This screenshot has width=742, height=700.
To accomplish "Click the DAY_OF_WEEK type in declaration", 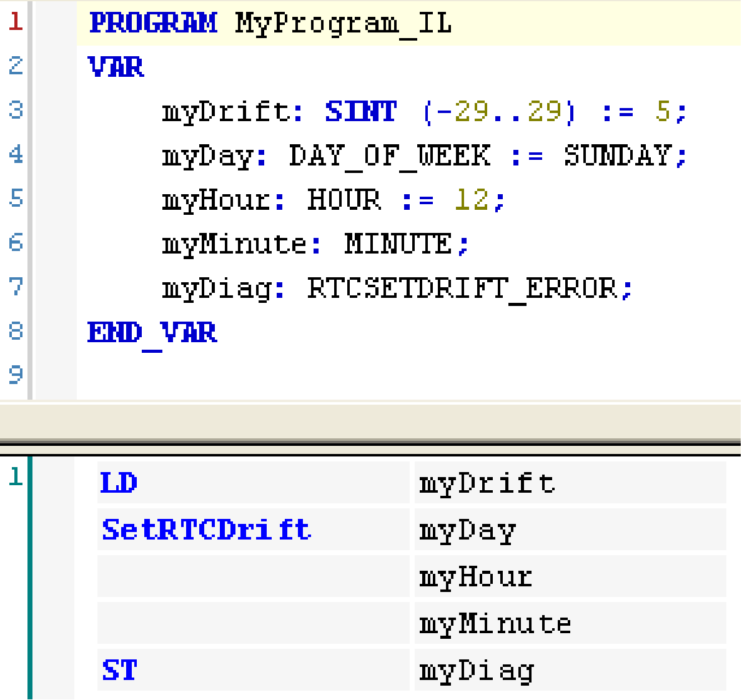I will [x=390, y=155].
